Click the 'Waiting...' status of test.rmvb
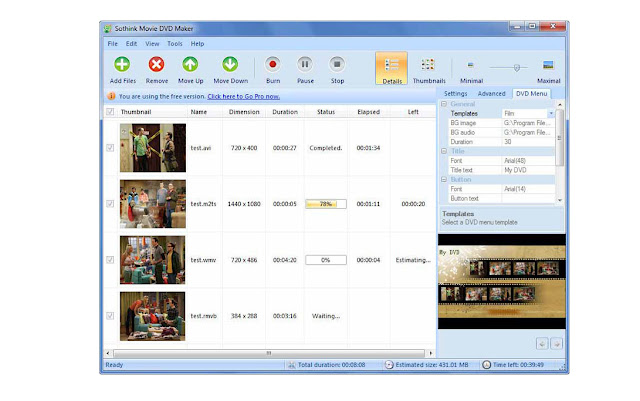Image resolution: width=640 pixels, height=401 pixels. (326, 316)
